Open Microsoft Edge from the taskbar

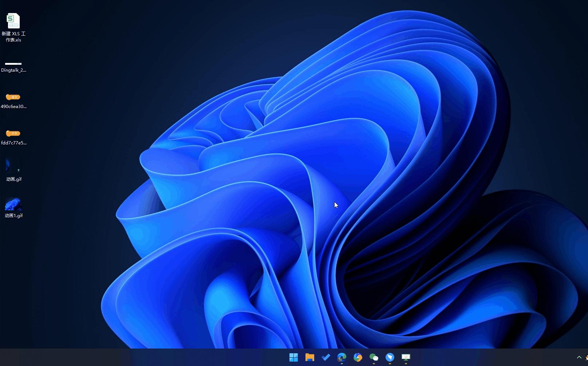pyautogui.click(x=342, y=357)
